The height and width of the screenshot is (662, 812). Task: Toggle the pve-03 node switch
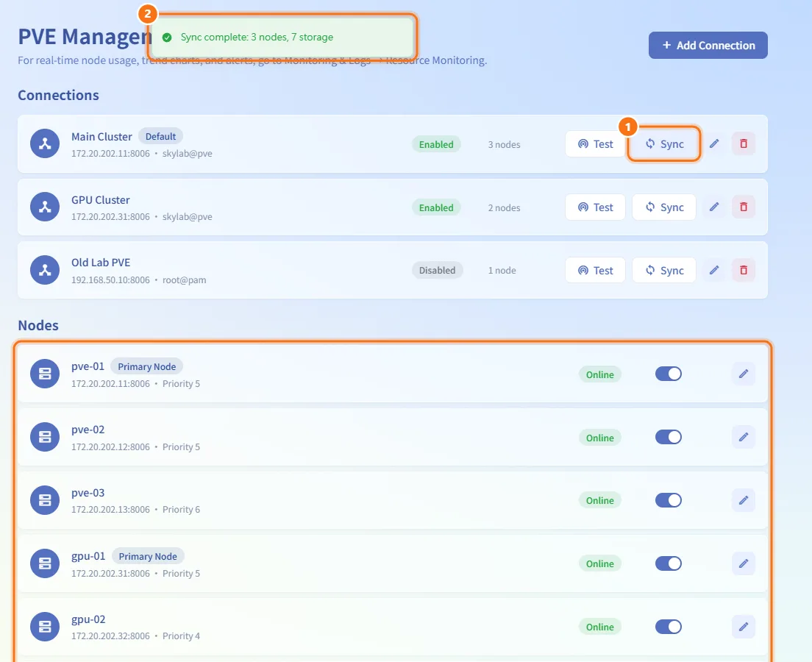click(x=668, y=500)
